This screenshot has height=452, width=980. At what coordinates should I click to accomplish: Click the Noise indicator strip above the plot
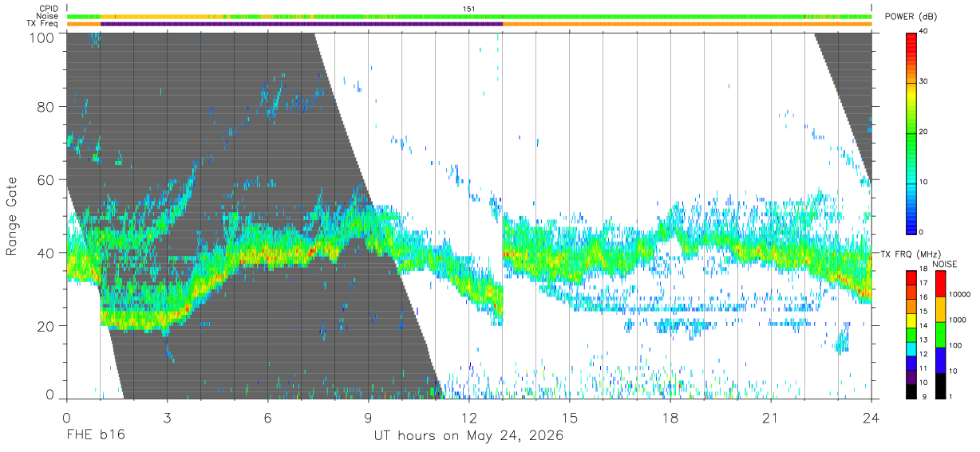469,16
